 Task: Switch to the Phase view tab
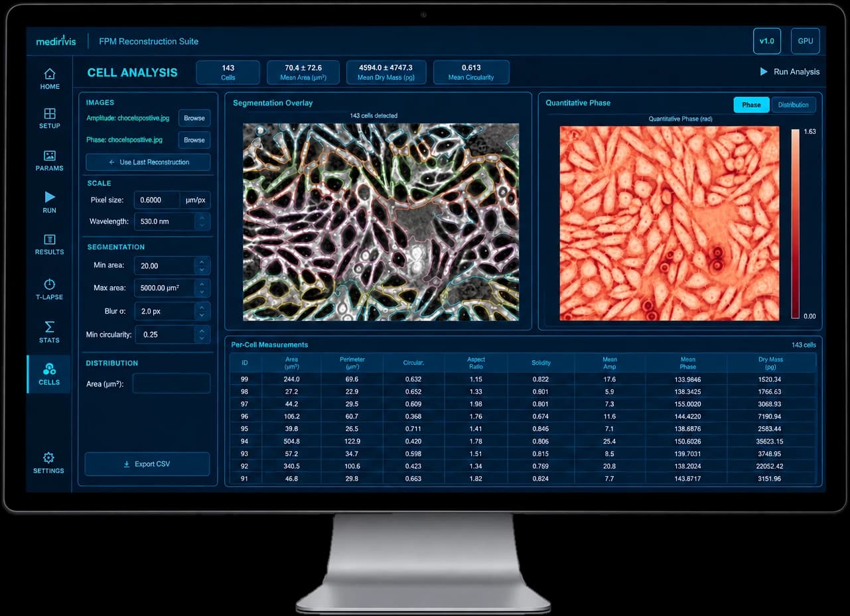[751, 105]
